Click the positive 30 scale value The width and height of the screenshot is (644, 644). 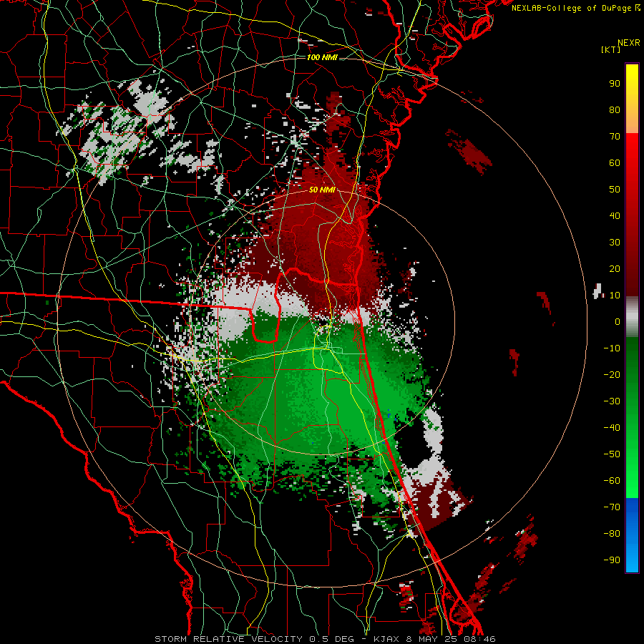coord(615,243)
